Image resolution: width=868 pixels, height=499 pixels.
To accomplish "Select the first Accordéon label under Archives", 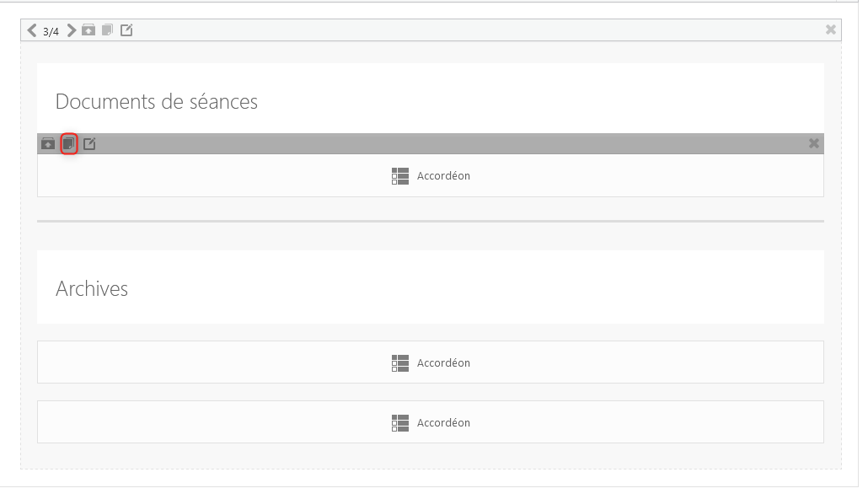I will (443, 362).
